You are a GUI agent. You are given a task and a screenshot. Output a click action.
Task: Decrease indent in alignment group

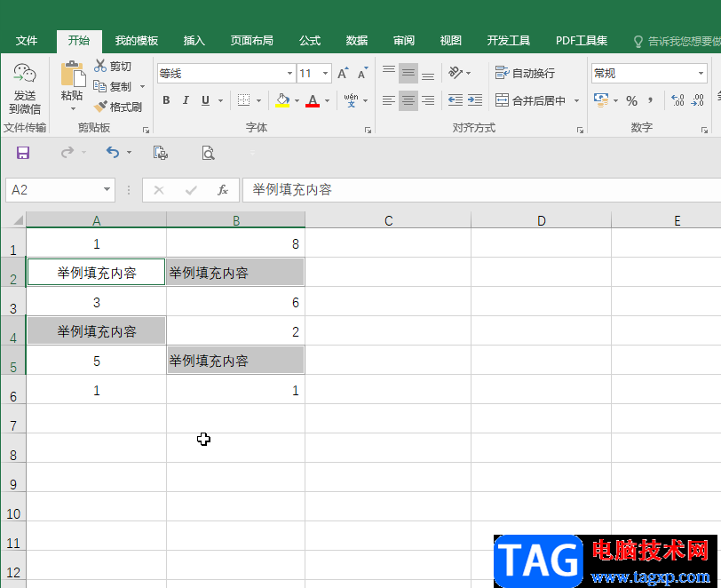pos(456,99)
